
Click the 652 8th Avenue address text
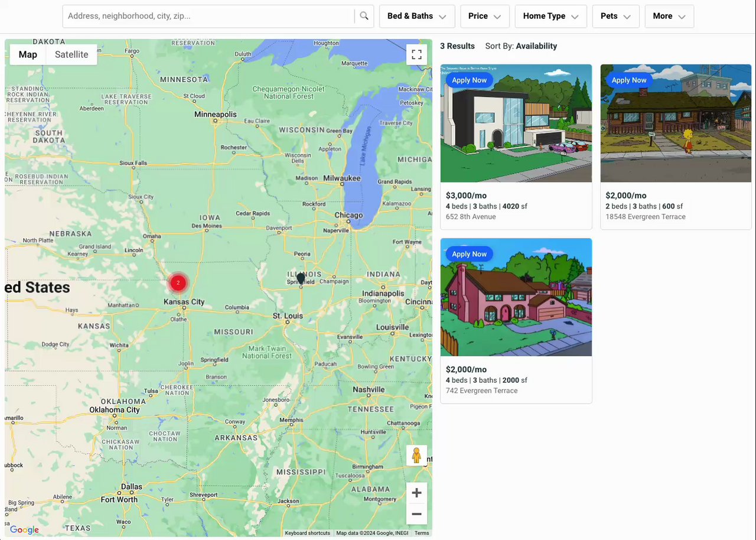pyautogui.click(x=471, y=217)
